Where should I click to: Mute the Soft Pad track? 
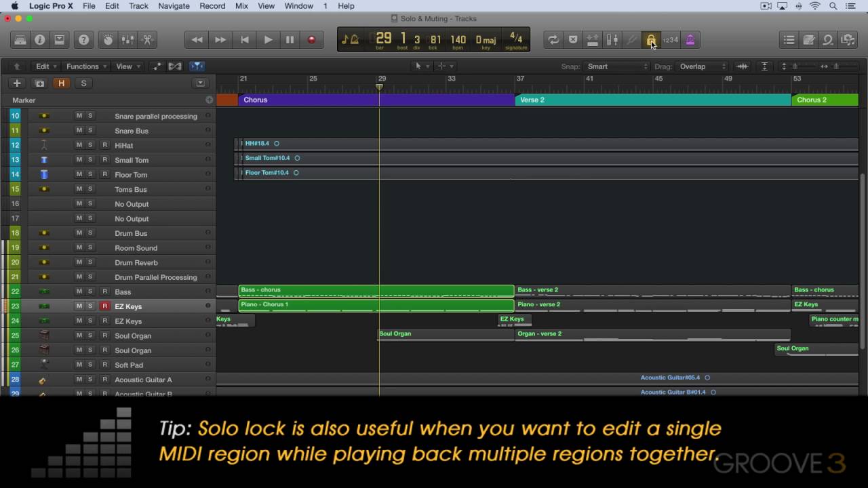[79, 365]
